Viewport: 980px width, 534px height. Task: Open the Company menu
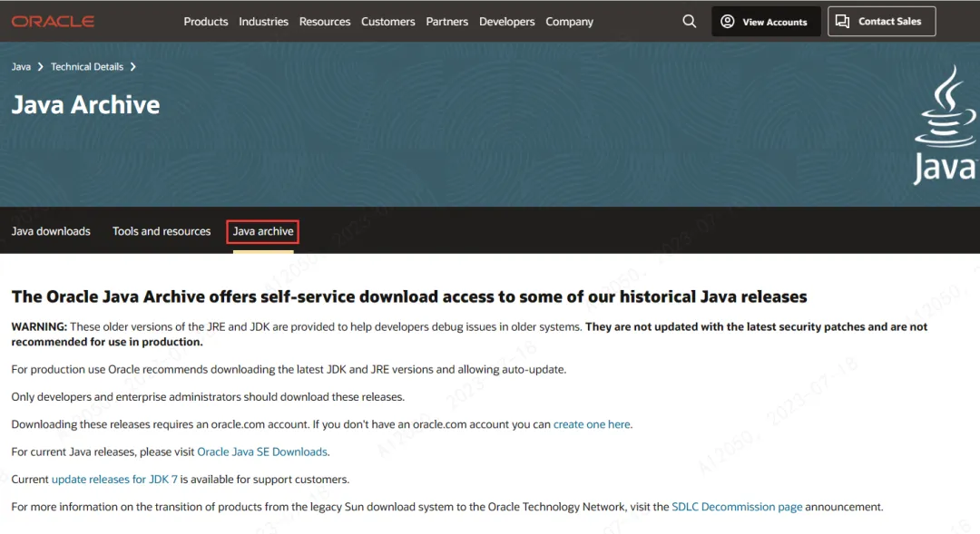point(569,21)
